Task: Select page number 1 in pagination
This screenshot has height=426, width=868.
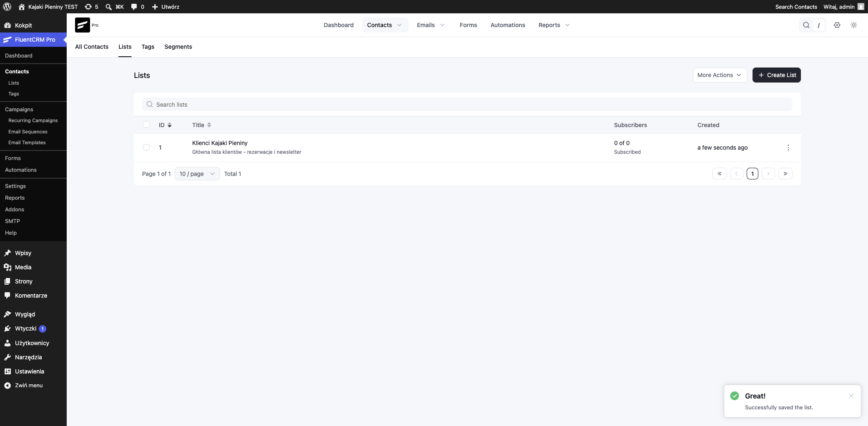Action: 752,174
